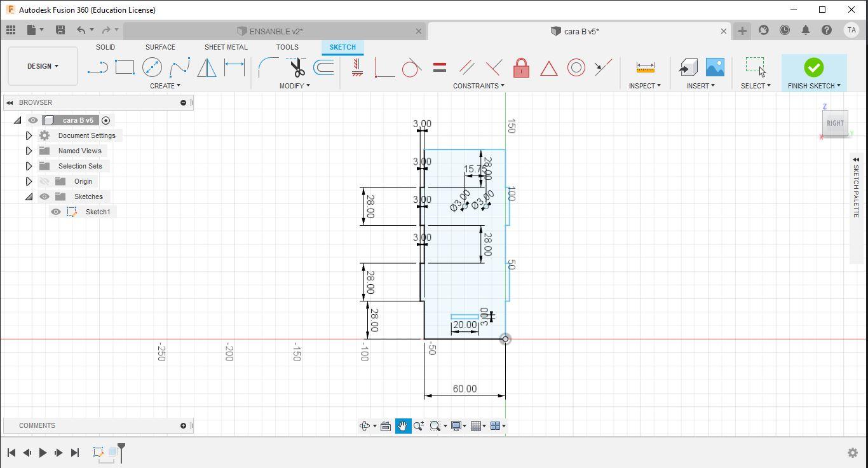The image size is (868, 468).
Task: Select the Rectangle sketch tool
Action: (125, 67)
